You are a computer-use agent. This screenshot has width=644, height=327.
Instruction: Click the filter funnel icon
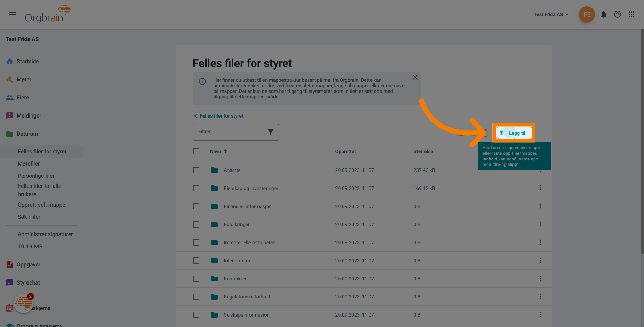271,132
